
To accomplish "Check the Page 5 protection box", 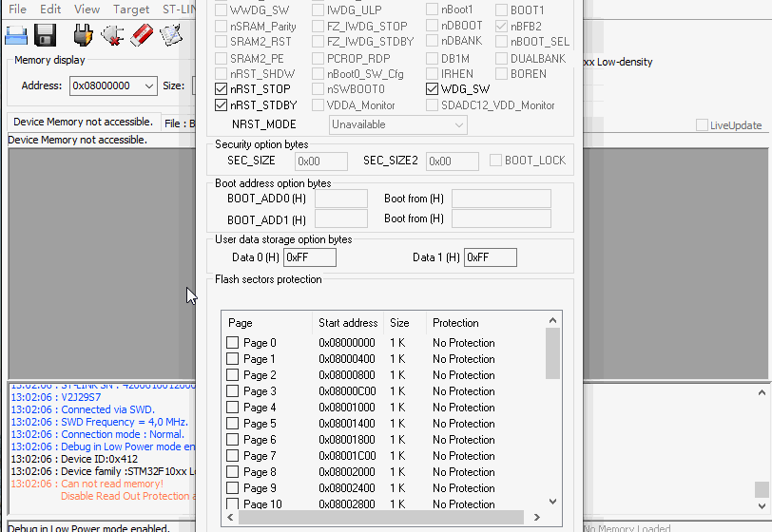I will click(x=232, y=424).
